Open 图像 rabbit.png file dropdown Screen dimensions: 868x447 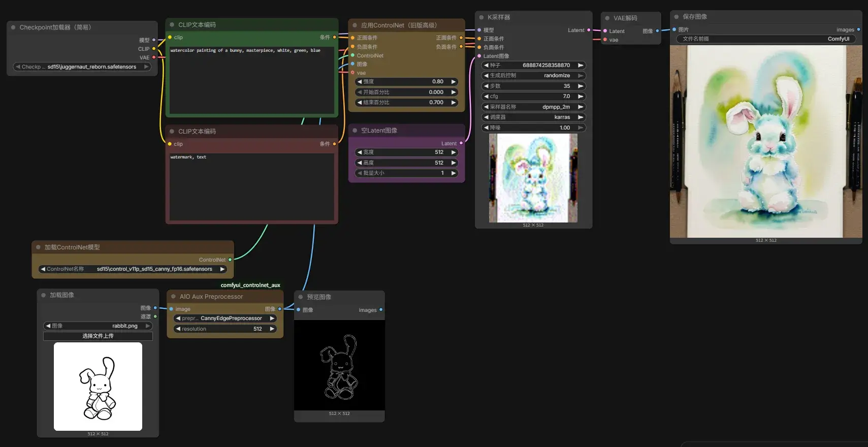pyautogui.click(x=98, y=326)
